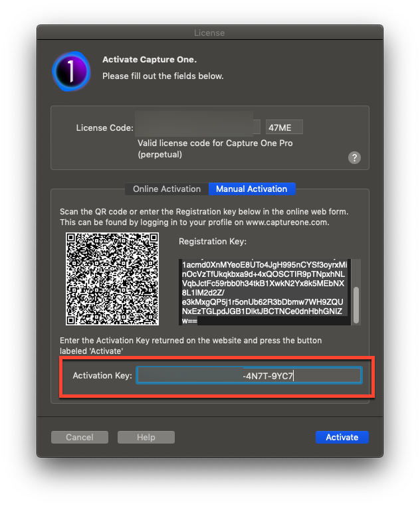Click inside the Registration Key text box
Viewport: 420px width, 506px height.
pyautogui.click(x=264, y=292)
